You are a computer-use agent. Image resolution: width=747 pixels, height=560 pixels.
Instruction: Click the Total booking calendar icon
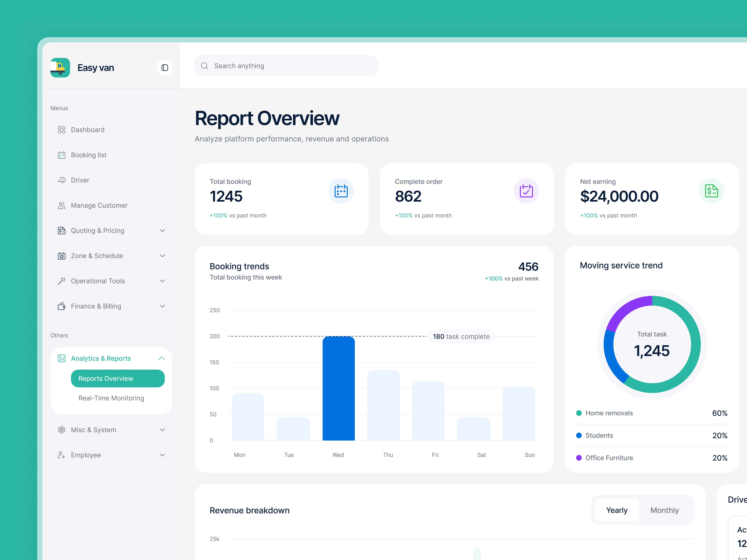[341, 191]
